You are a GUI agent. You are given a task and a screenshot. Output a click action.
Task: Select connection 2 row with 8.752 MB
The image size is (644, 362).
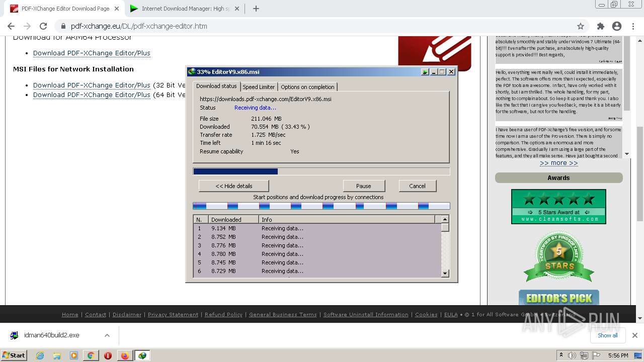click(317, 237)
